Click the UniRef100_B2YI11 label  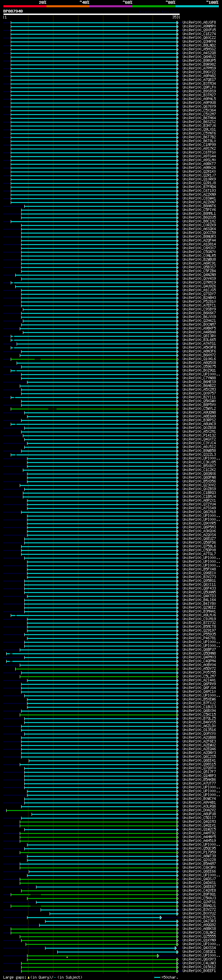coord(199,397)
